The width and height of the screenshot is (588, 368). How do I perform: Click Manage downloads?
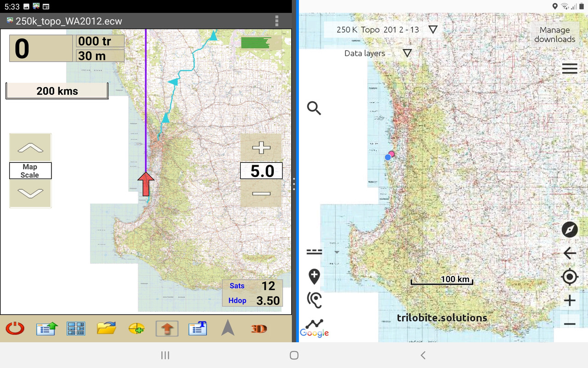554,34
